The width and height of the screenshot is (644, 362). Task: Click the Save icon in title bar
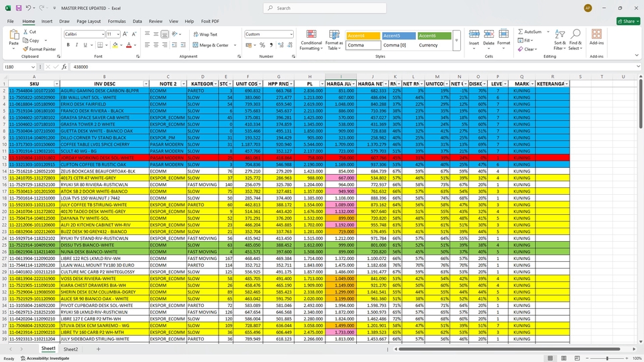click(x=19, y=8)
